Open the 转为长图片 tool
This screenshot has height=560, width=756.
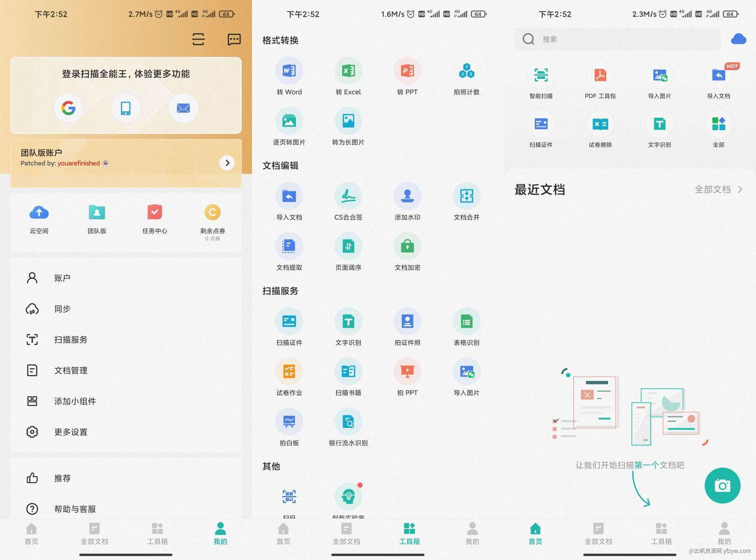[x=349, y=126]
